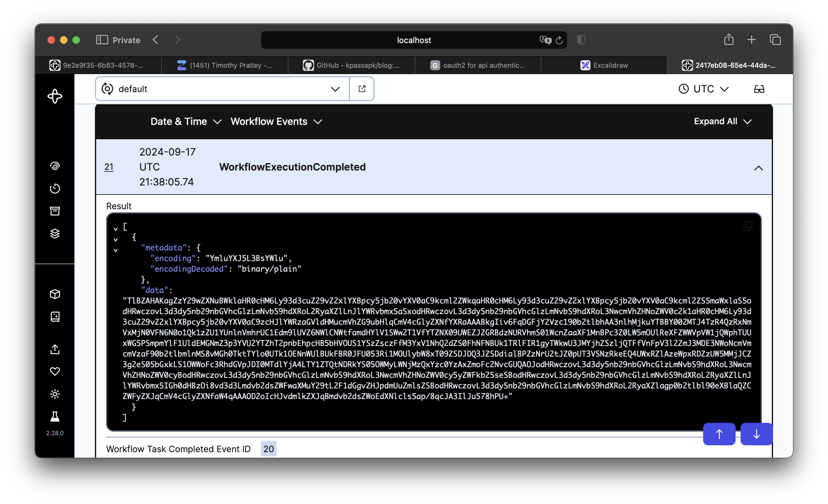Select the 2417eb08-65e4-44da tab
The width and height of the screenshot is (828, 504).
(x=730, y=65)
